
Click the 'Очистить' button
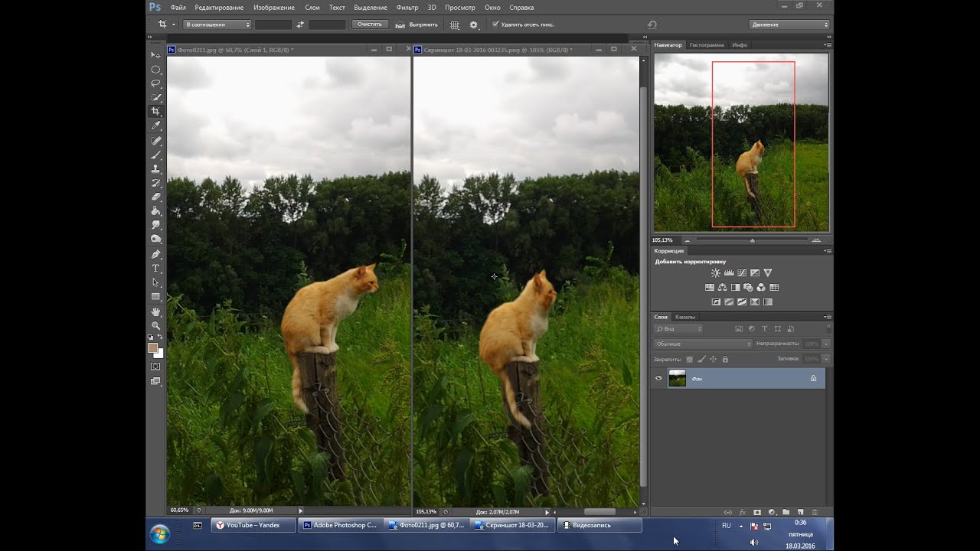pos(370,24)
